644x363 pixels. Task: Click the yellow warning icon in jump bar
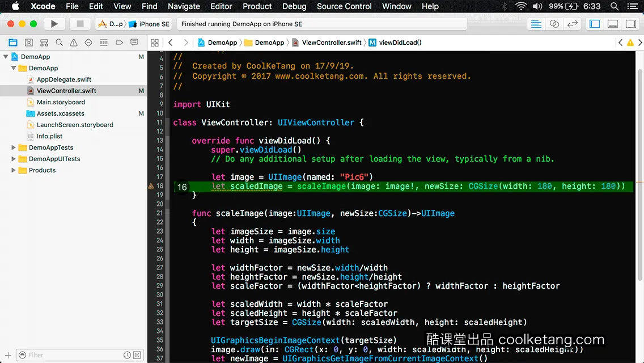(x=630, y=43)
